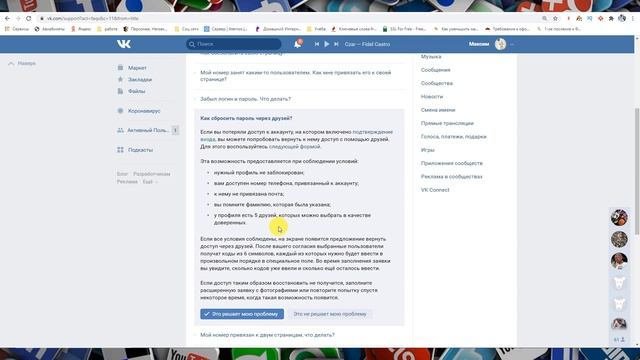Open the VK Connect help category
Image resolution: width=640 pixels, height=360 pixels.
pyautogui.click(x=435, y=190)
